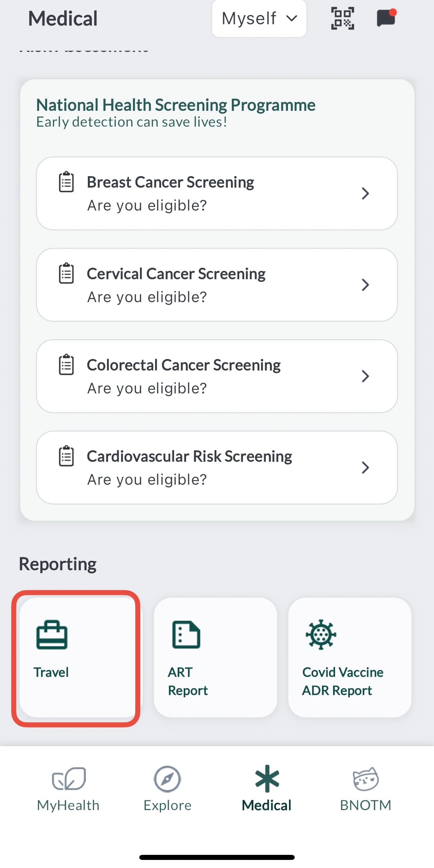Screen dimensions: 434x868
Task: Open Colorectal Cancer Screening eligibility text
Action: pyautogui.click(x=147, y=388)
